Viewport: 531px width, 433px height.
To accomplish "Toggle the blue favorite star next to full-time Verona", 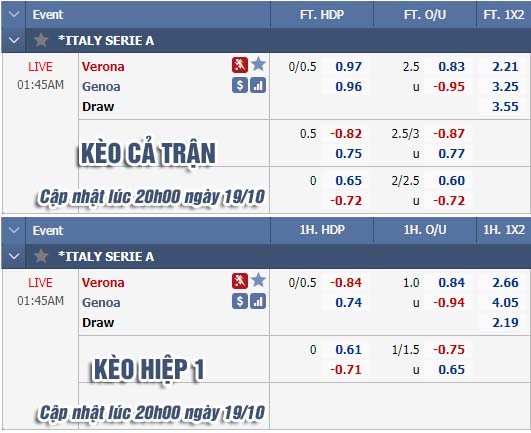I will (x=258, y=64).
